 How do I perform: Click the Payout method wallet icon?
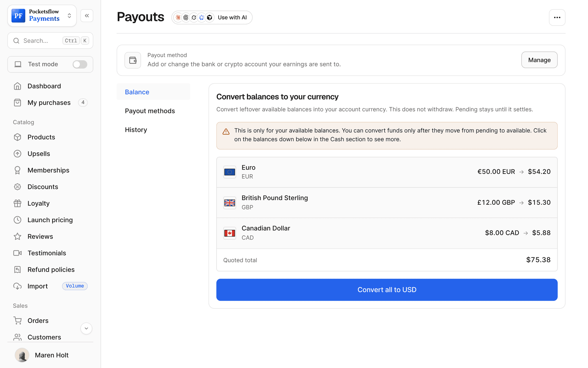133,60
